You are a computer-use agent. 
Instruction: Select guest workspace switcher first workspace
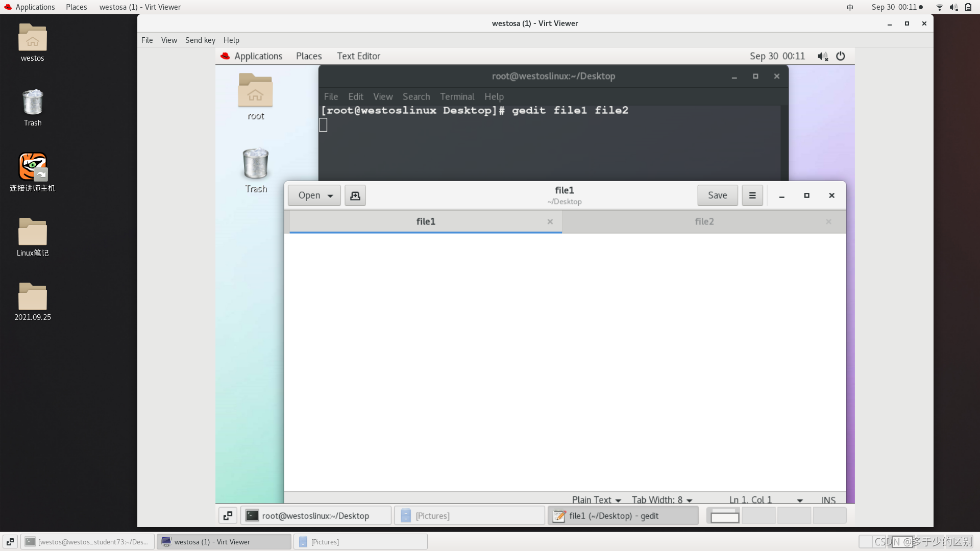coord(724,515)
